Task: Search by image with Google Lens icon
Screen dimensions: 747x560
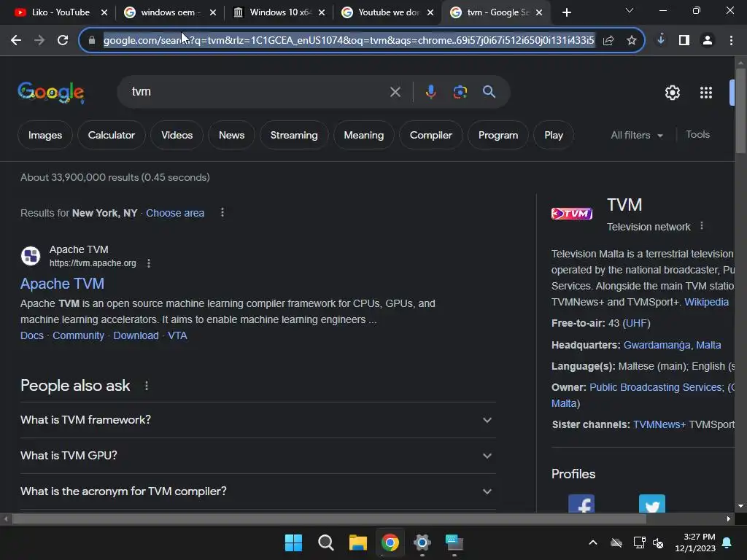Action: point(460,92)
